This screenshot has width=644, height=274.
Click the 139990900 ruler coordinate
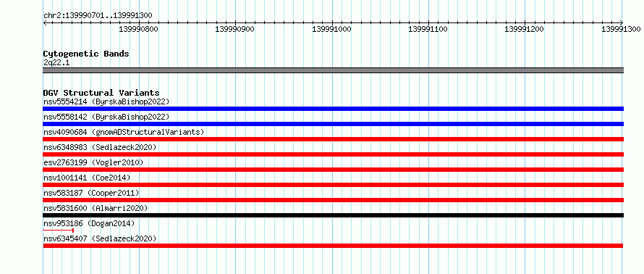[234, 29]
